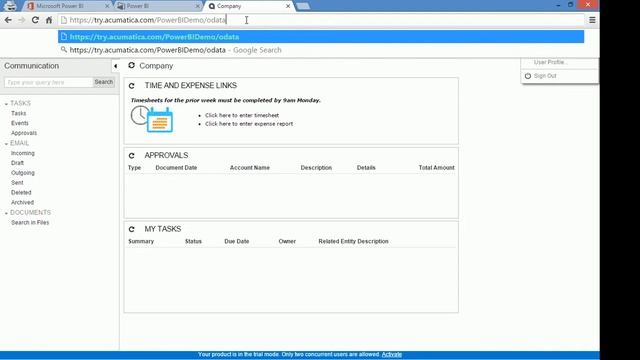The width and height of the screenshot is (640, 360).
Task: Click here to enter expense report link
Action: click(249, 124)
